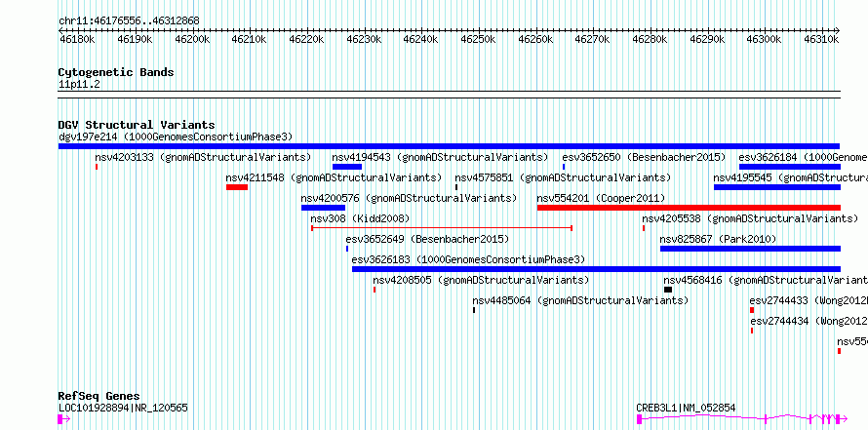Open the nsv308 (Kidd2008) label
Screen dimensions: 868x430
click(x=360, y=218)
